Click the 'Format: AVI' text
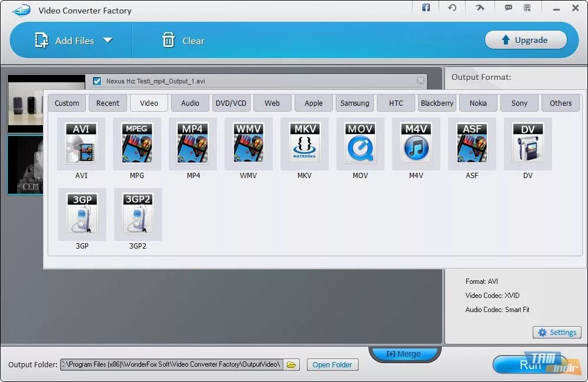This screenshot has width=588, height=382. point(482,281)
